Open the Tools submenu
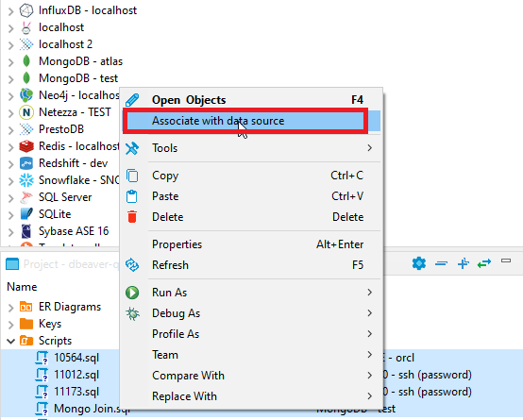523x420 pixels. (x=251, y=148)
